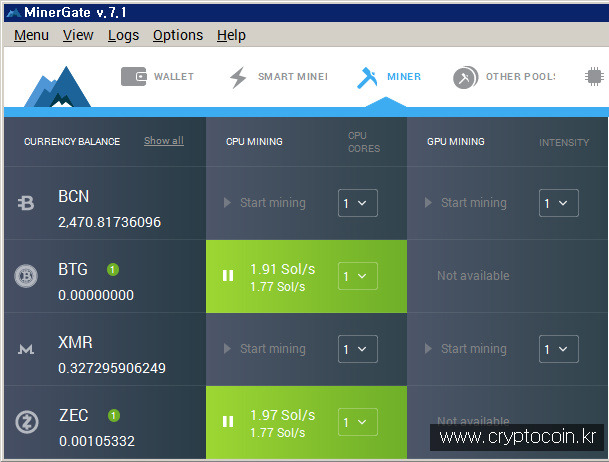
Task: Click the BTG 1.91 Sol/s hashrate
Action: 283,269
